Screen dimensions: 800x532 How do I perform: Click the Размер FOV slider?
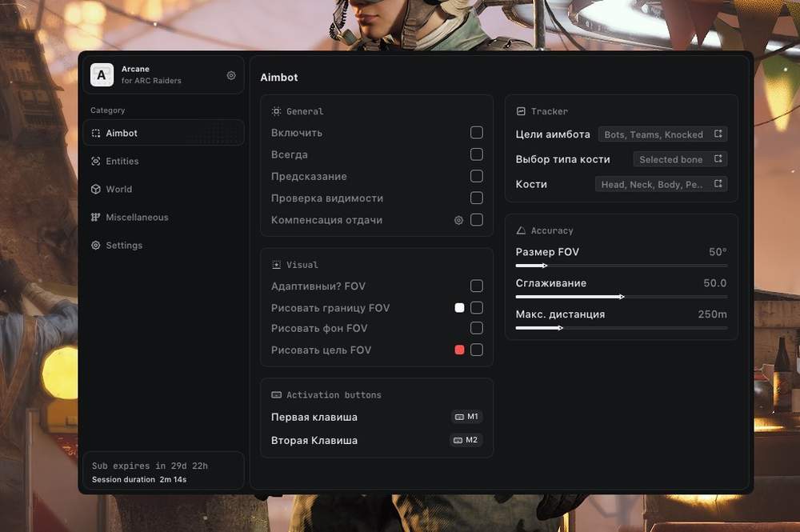point(622,266)
